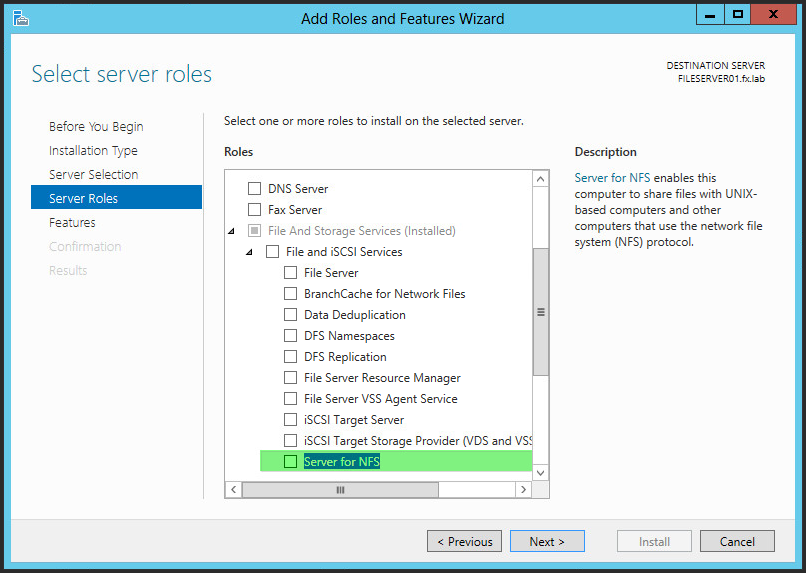
Task: Check the Server for NFS checkbox
Action: tap(290, 461)
